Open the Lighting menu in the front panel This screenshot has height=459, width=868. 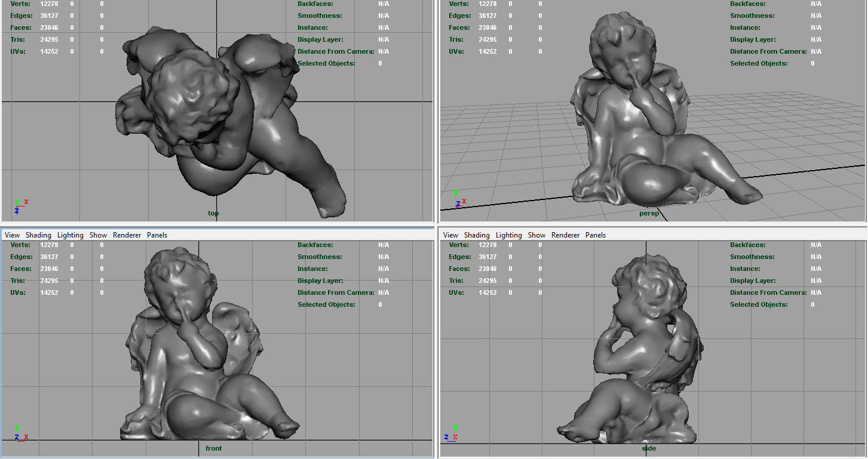coord(70,235)
